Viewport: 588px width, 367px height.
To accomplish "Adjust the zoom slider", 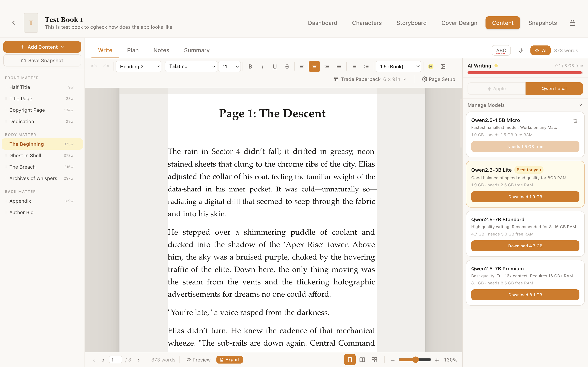I will [x=416, y=359].
